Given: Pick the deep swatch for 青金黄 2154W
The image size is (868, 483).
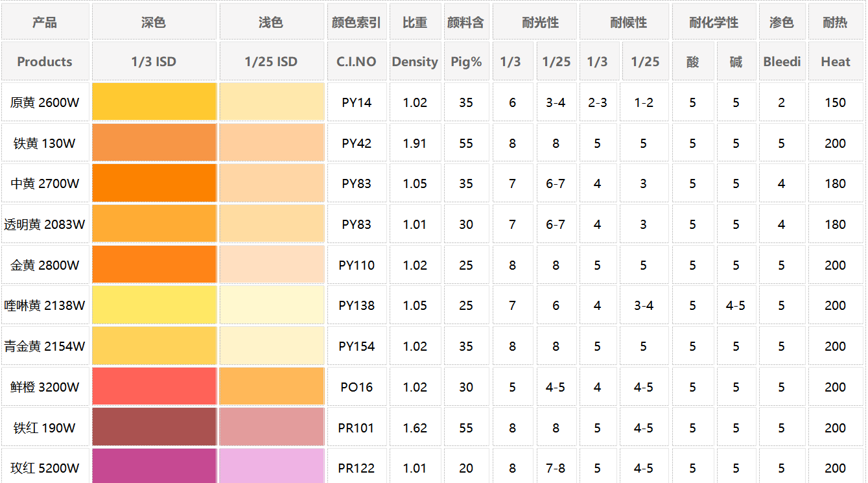Looking at the screenshot, I should [x=154, y=346].
